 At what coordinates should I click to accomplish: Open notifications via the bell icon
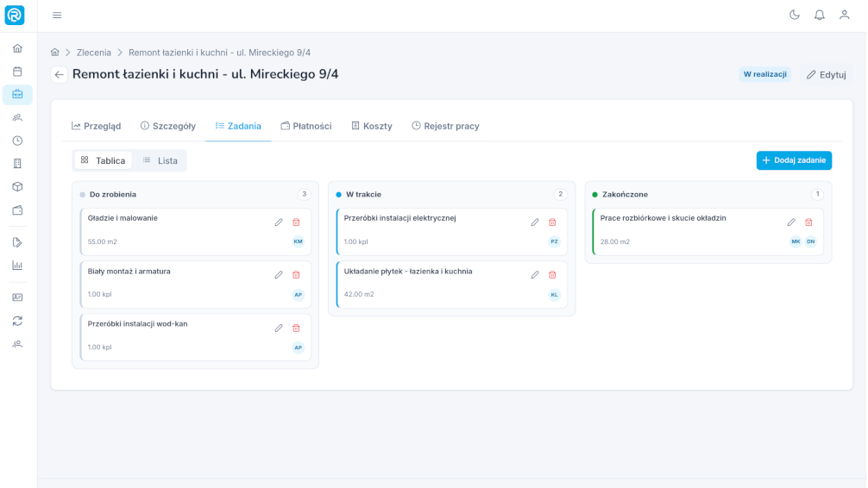820,15
